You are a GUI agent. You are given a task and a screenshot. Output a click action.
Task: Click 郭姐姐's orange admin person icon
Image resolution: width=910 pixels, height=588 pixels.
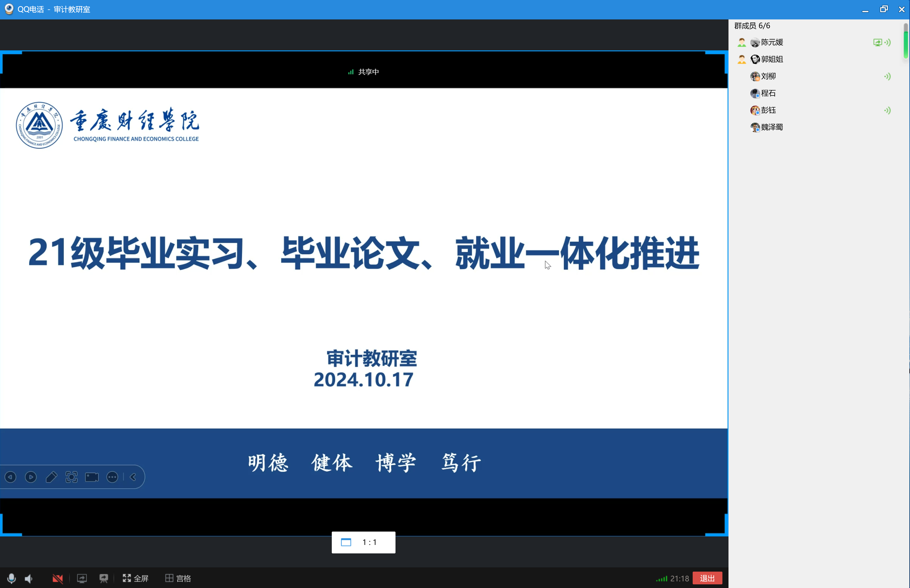(x=742, y=59)
